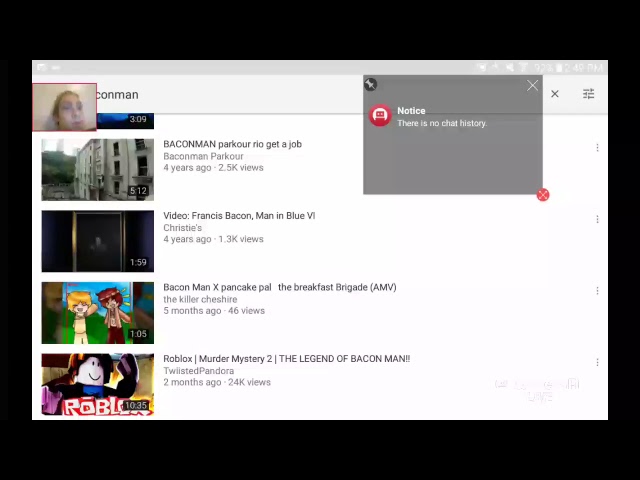Select channel name TwiistedPandora
640x480 pixels.
(x=198, y=371)
